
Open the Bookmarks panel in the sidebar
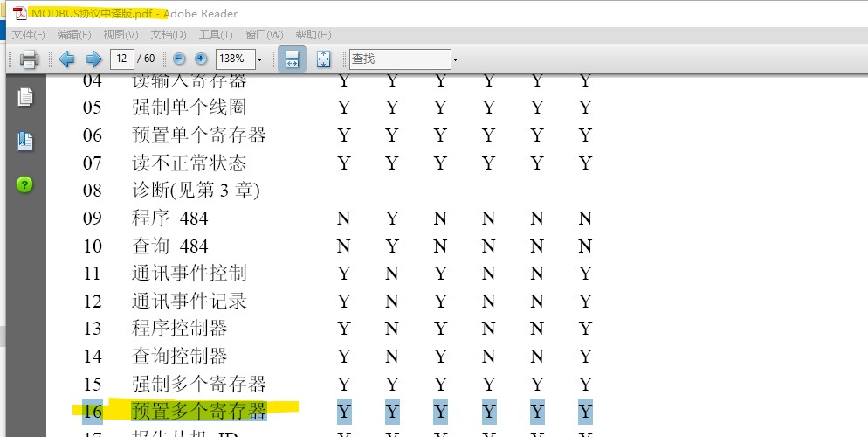(x=25, y=141)
